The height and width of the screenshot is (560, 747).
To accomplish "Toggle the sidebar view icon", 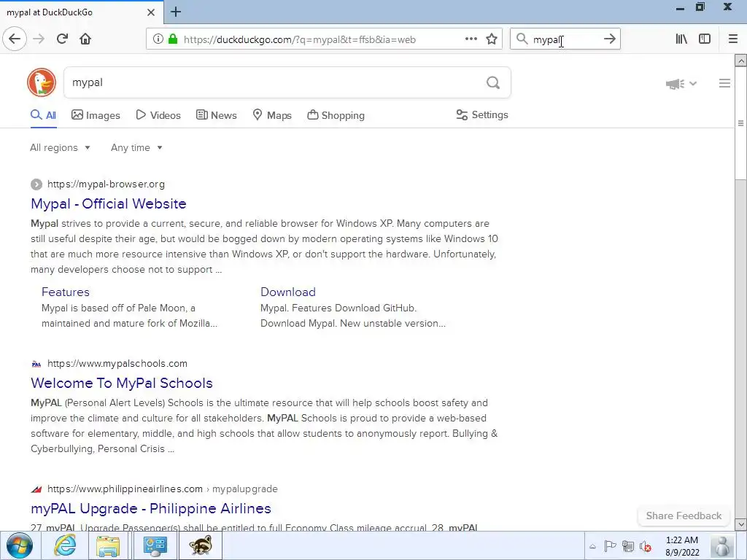I will (705, 39).
